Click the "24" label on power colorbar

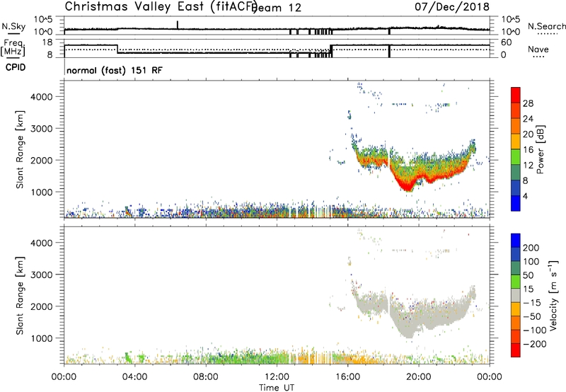coord(528,119)
